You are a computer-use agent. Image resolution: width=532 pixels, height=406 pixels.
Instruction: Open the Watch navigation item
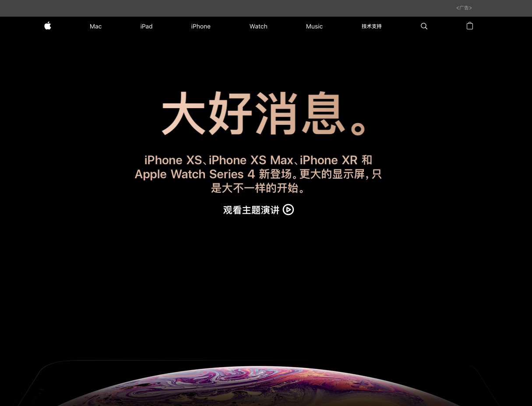pyautogui.click(x=258, y=26)
